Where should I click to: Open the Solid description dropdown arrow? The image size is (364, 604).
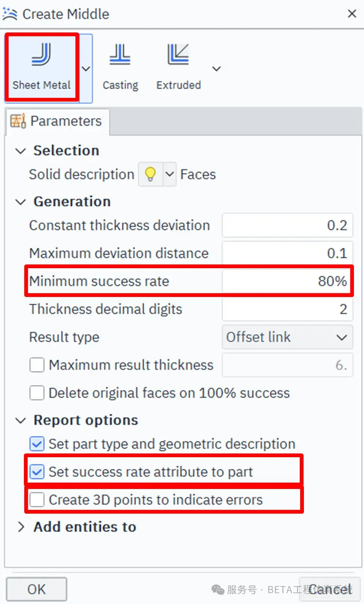point(169,174)
